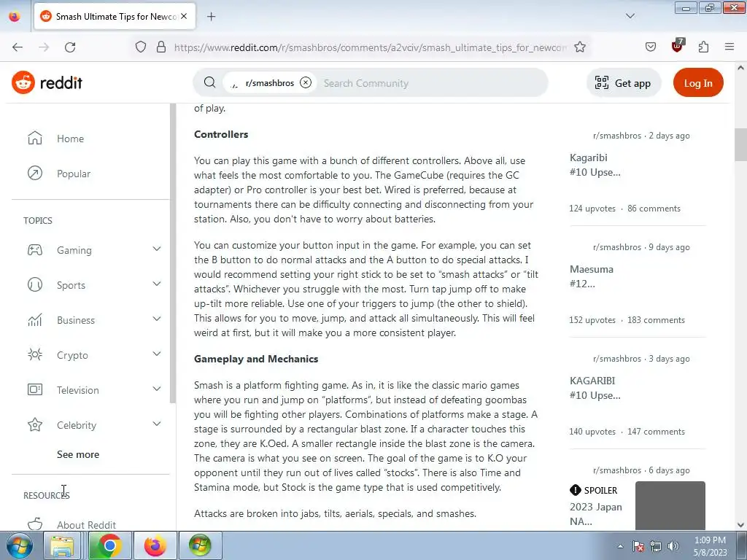This screenshot has width=747, height=560.
Task: Click the scroll down arrow of page scrollbar
Action: coord(741,525)
